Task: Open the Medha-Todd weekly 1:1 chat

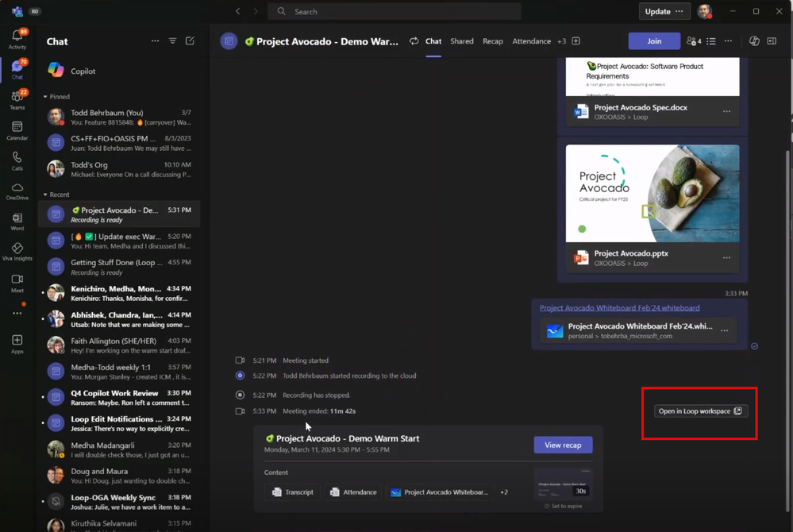Action: (x=119, y=372)
